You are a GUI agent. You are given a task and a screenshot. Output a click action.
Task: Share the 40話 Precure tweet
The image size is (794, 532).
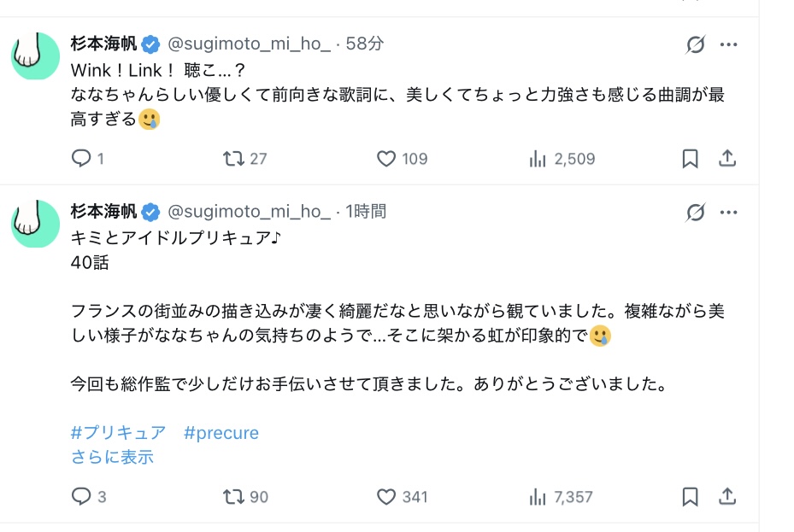727,496
